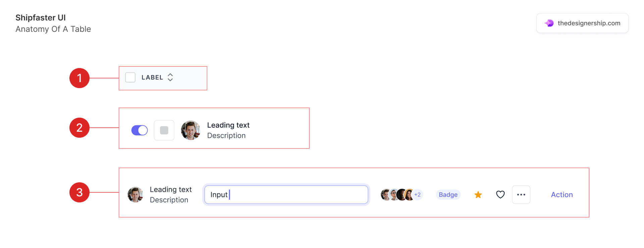Click the Shipfaster UI title
644x248 pixels.
[40, 17]
